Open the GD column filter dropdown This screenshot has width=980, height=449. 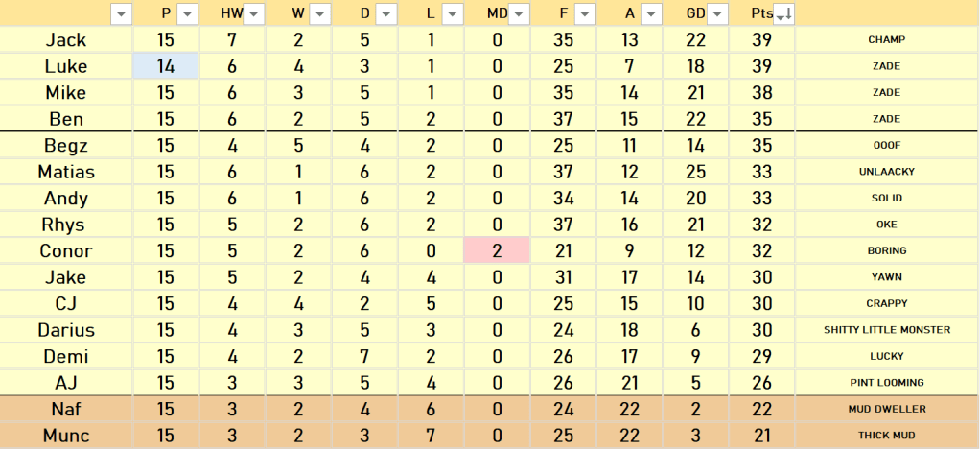click(717, 14)
